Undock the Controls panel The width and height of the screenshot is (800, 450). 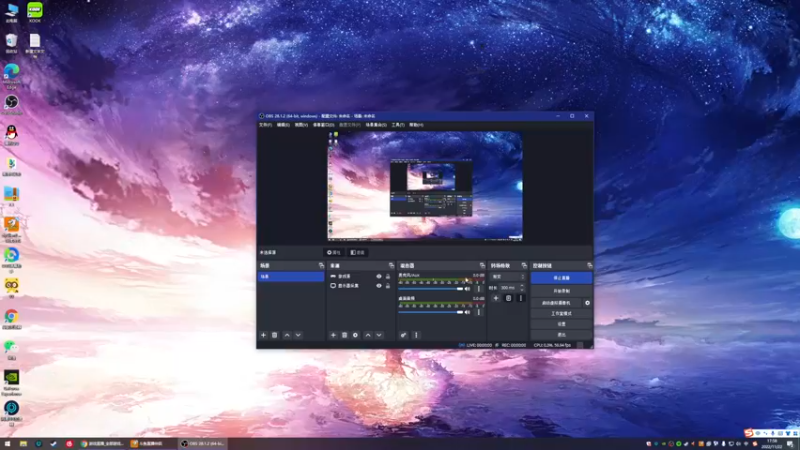pos(589,266)
